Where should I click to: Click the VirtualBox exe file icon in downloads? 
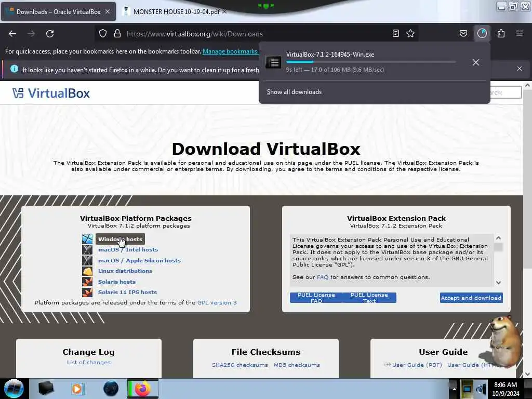coord(273,62)
